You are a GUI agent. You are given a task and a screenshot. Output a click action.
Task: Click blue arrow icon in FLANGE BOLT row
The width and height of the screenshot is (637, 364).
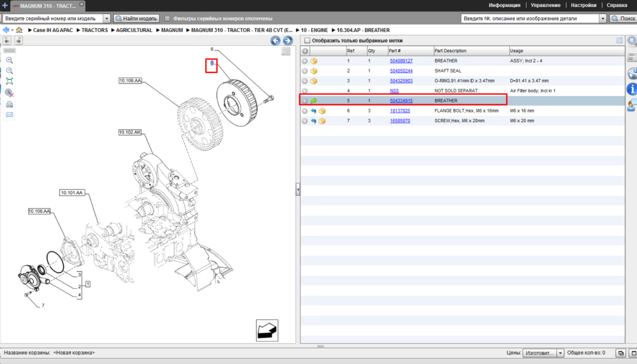[x=313, y=111]
